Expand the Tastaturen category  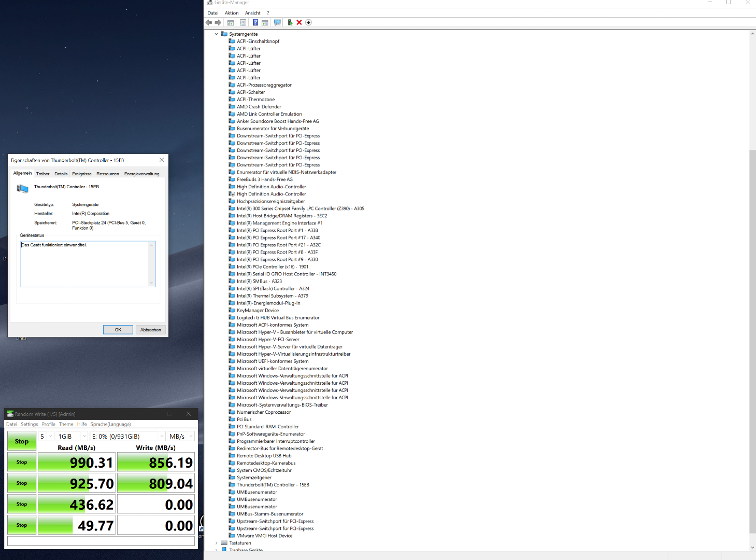pos(216,543)
